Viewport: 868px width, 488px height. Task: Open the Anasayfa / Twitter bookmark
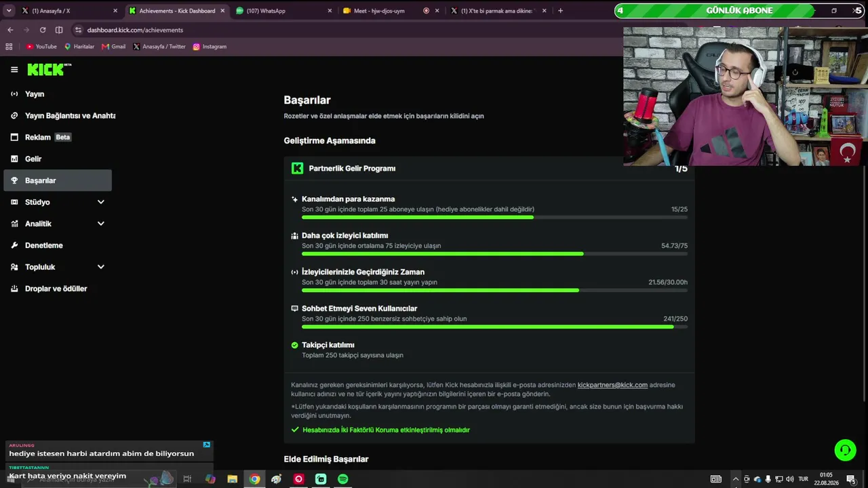159,47
